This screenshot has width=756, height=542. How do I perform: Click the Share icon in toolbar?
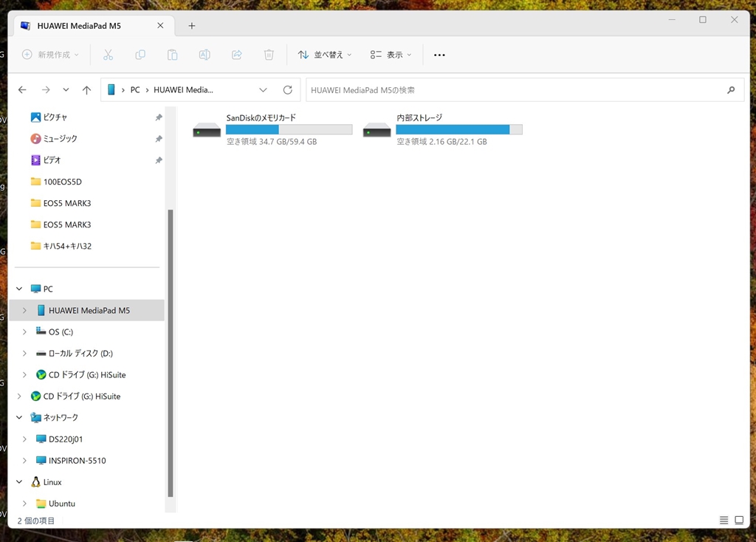coord(237,55)
